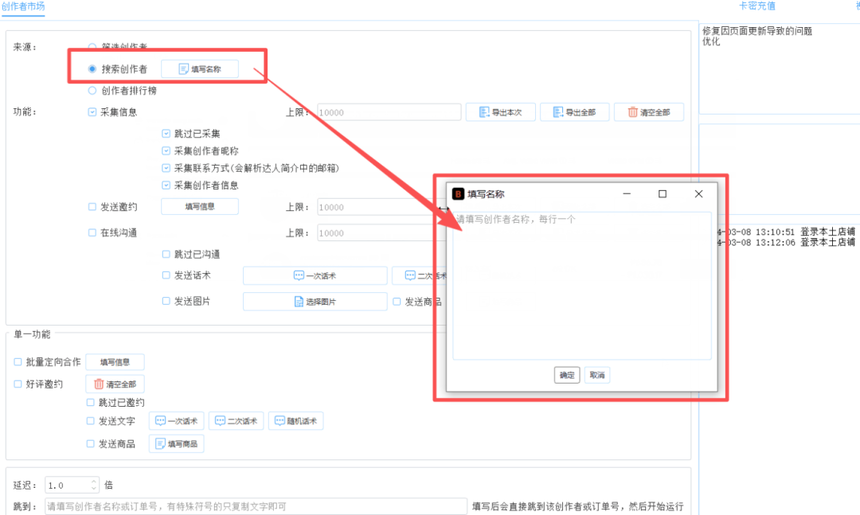Click the top 清空全部 trash button
860x515 pixels.
coord(648,112)
